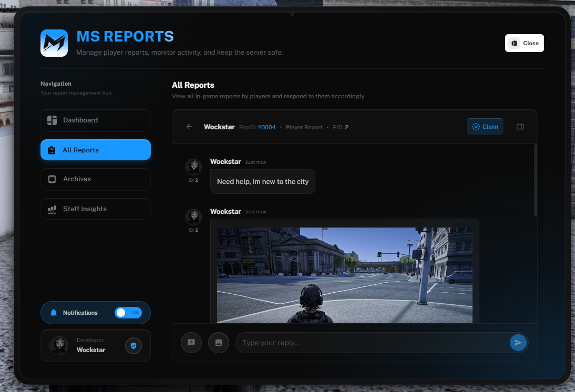Click the 'Need help, im new to the city' message
Screen dimensions: 575x392
pyautogui.click(x=263, y=181)
